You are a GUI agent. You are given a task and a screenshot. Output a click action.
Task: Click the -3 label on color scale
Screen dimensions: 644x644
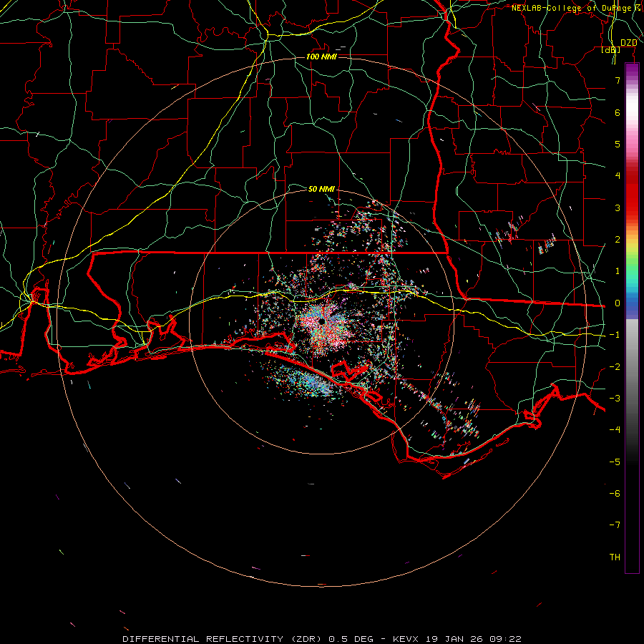615,399
